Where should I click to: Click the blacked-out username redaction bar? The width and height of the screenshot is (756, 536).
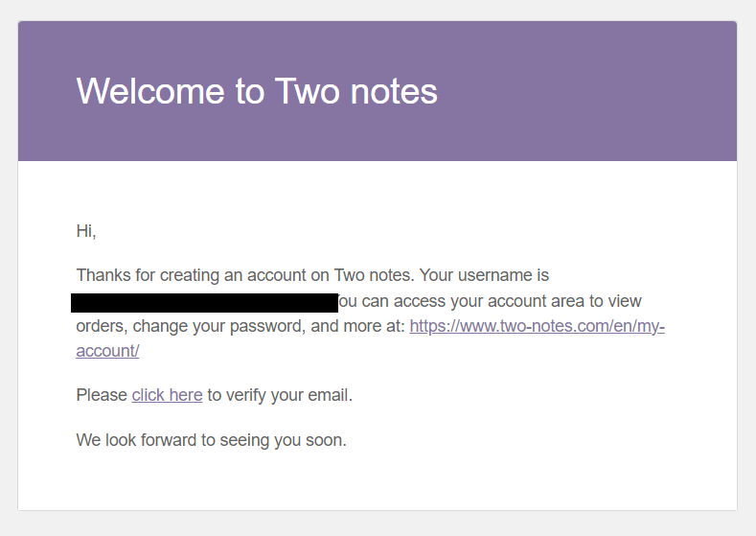(x=204, y=303)
